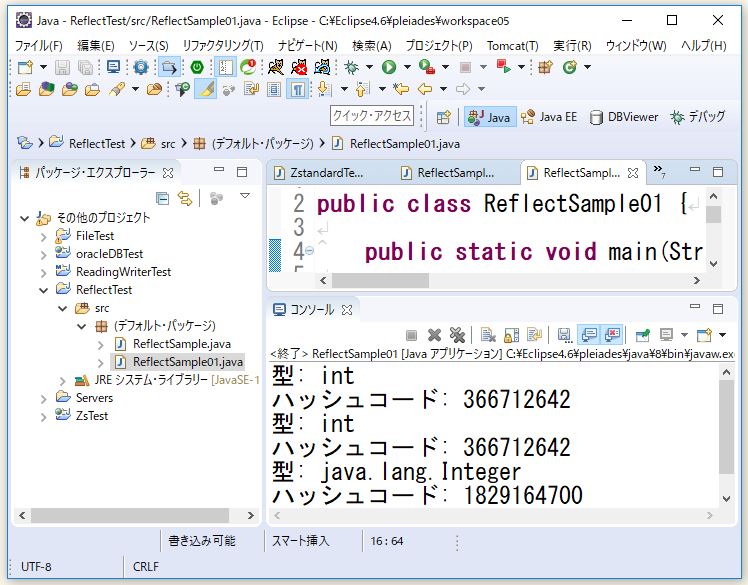The height and width of the screenshot is (585, 748).
Task: Toggle the Word Wrap console icon
Action: coord(534,335)
